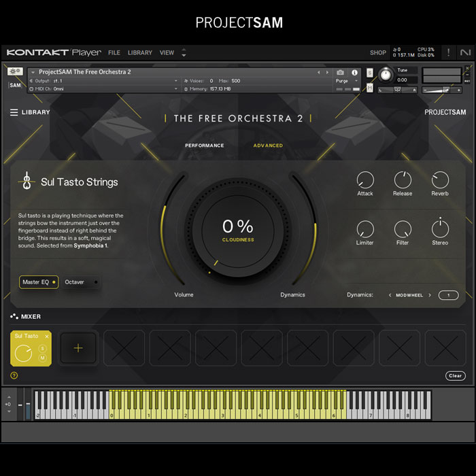
Task: Click the camera snapshot icon
Action: 340,73
